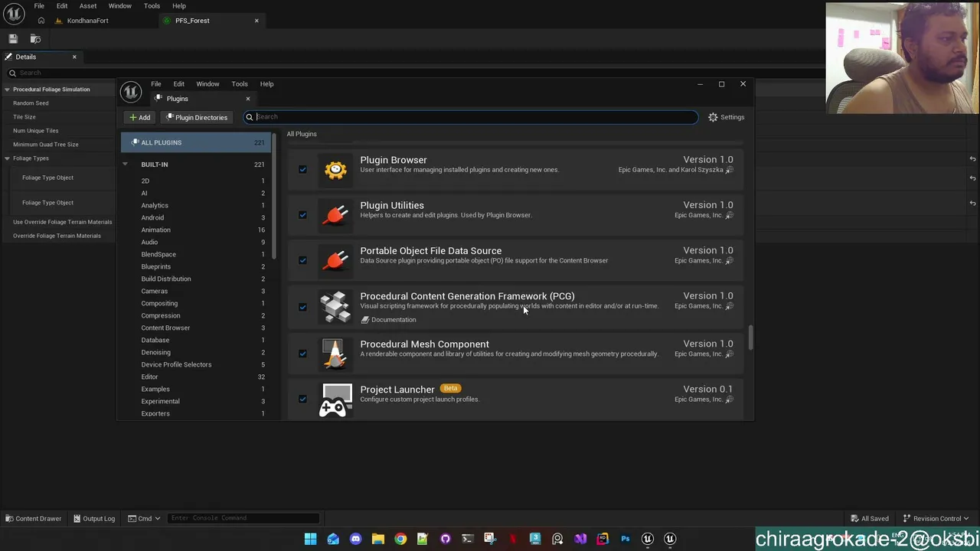Click the edit icon on the PCG row
The image size is (980, 551).
[x=729, y=306]
